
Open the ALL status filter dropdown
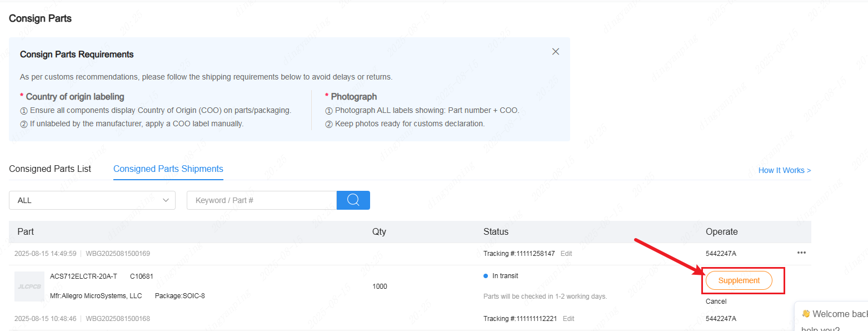(92, 200)
